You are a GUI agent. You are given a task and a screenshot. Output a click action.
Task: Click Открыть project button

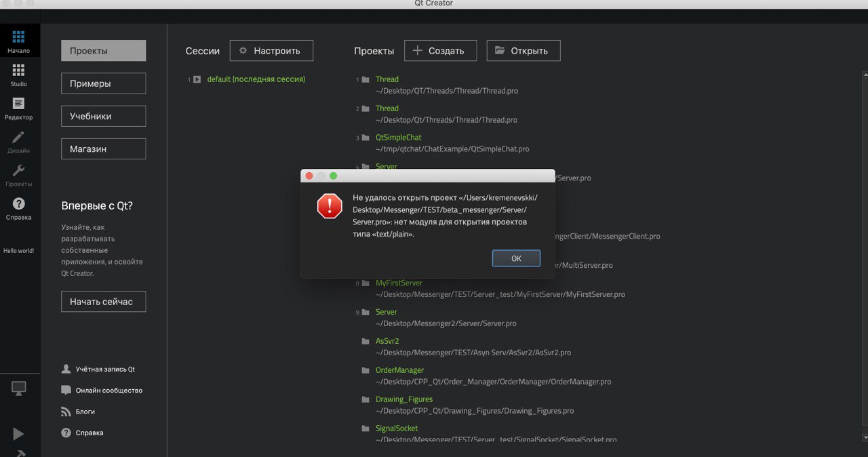click(524, 51)
